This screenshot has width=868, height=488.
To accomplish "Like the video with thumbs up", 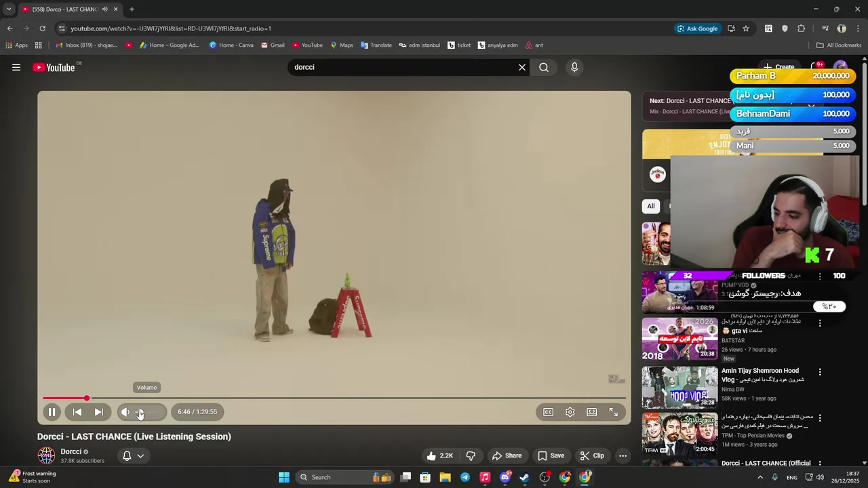I will coord(439,455).
